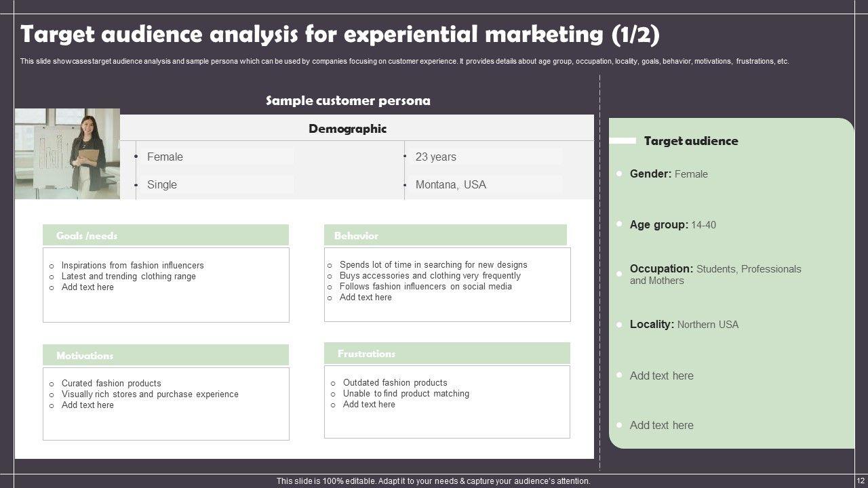Click the Single demographic field
The height and width of the screenshot is (488, 868).
pos(162,185)
